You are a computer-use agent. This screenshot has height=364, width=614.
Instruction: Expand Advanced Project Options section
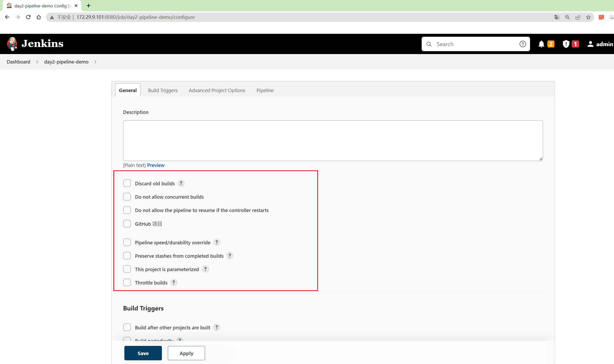pos(217,90)
